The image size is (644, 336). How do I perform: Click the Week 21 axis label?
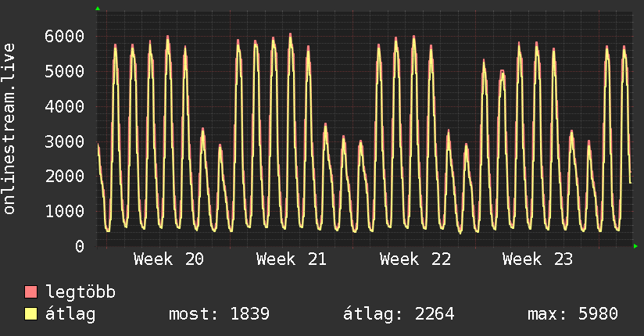click(292, 259)
